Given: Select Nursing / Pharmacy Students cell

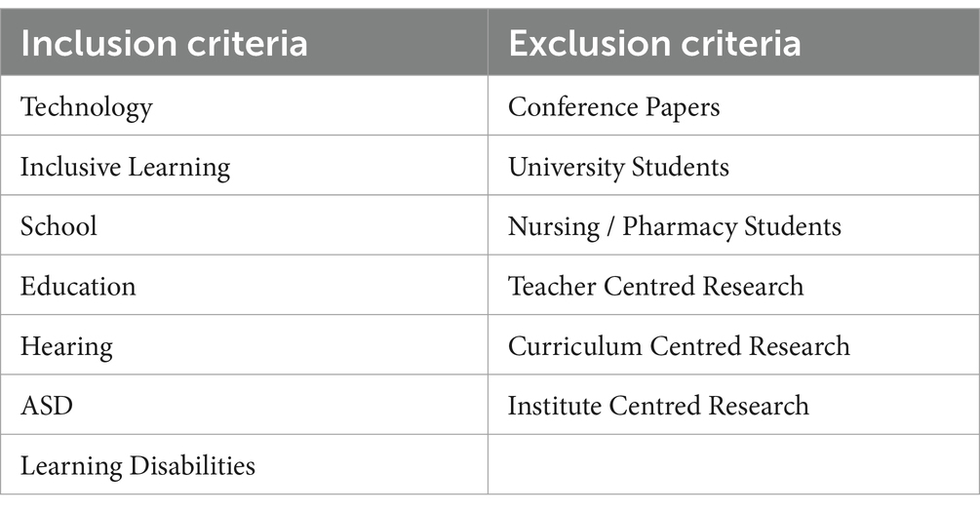Looking at the screenshot, I should 733,225.
